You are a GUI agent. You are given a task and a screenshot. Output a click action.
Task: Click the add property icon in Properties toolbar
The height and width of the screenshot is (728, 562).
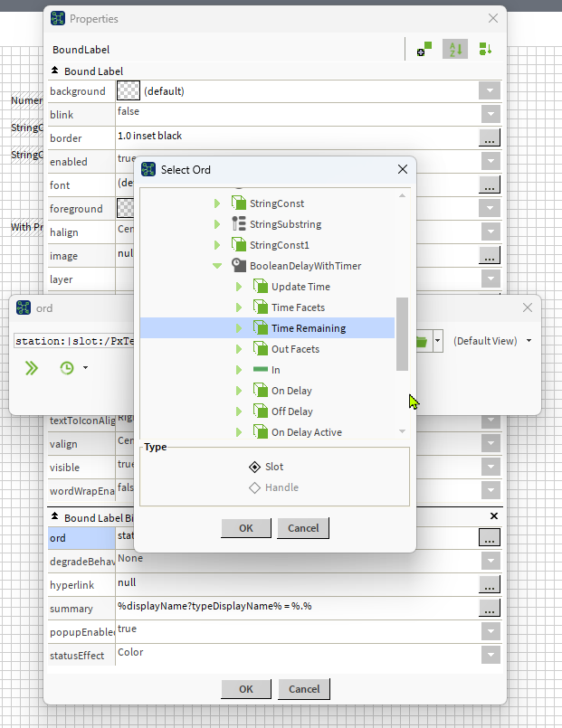coord(424,50)
